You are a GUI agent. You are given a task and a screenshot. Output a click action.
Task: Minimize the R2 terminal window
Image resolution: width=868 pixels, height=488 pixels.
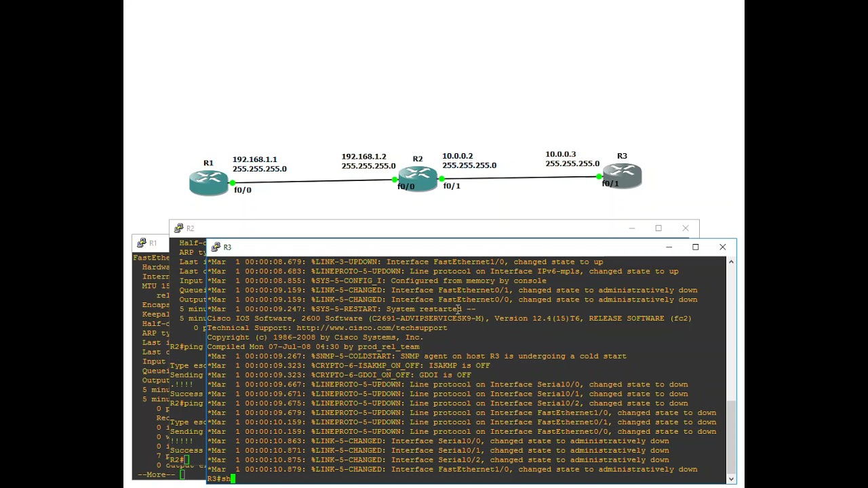tap(631, 228)
